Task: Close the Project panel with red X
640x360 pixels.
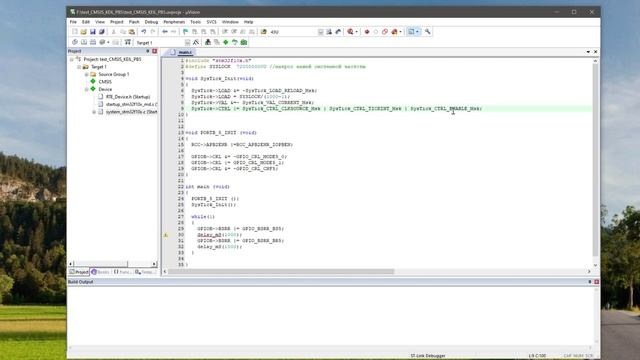Action: pyautogui.click(x=155, y=51)
